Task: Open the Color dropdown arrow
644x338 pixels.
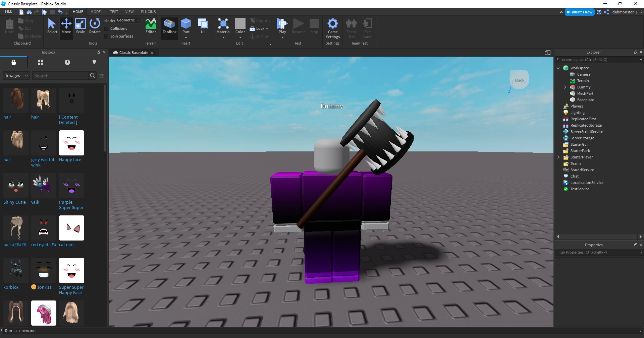Action: 240,38
